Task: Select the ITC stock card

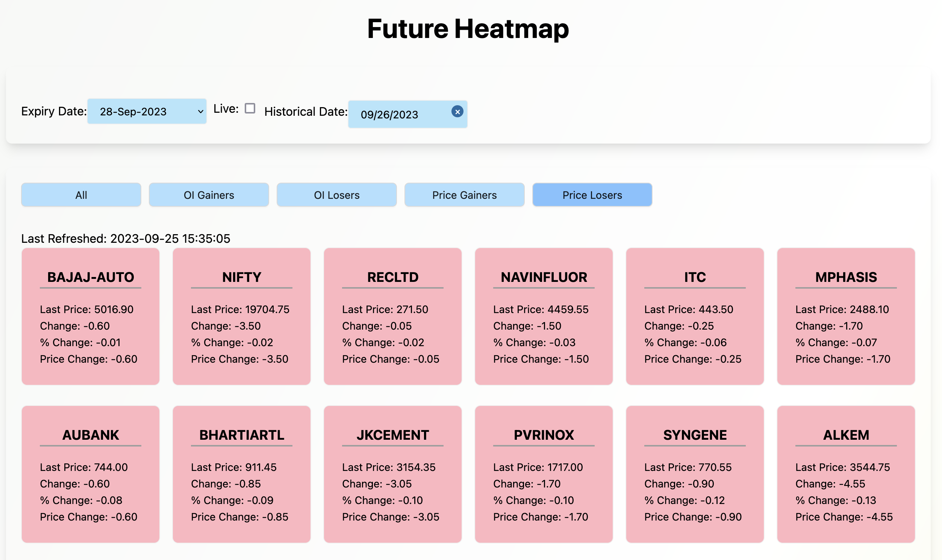Action: tap(695, 317)
